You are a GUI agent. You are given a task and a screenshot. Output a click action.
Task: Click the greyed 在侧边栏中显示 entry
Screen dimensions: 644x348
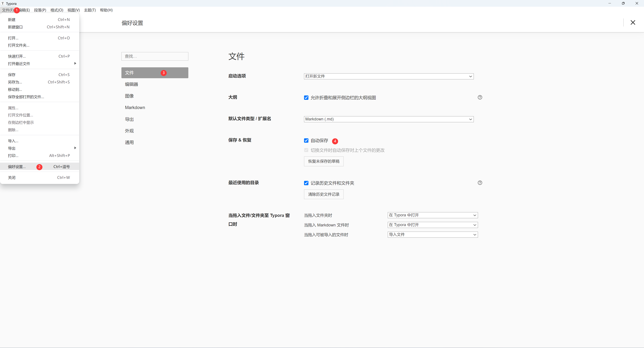pyautogui.click(x=40, y=122)
